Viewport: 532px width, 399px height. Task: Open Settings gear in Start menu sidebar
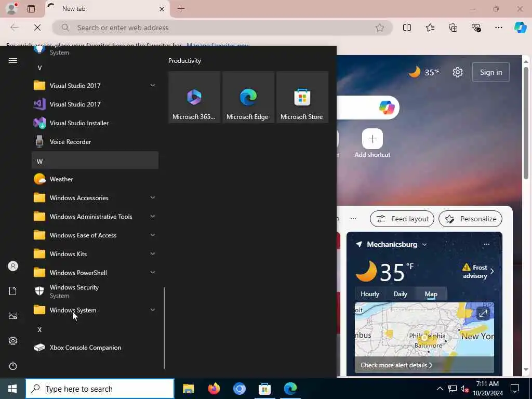[13, 341]
